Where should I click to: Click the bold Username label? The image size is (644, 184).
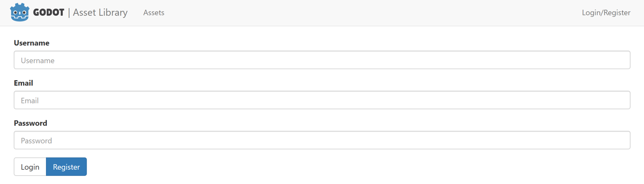pos(32,43)
